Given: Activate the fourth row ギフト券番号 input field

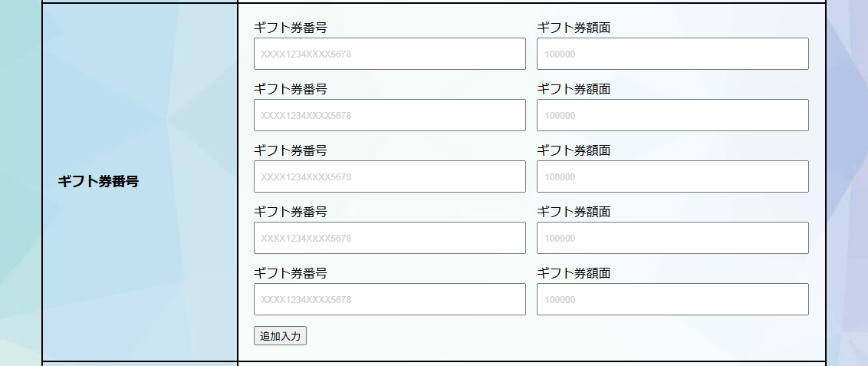Looking at the screenshot, I should (x=390, y=238).
